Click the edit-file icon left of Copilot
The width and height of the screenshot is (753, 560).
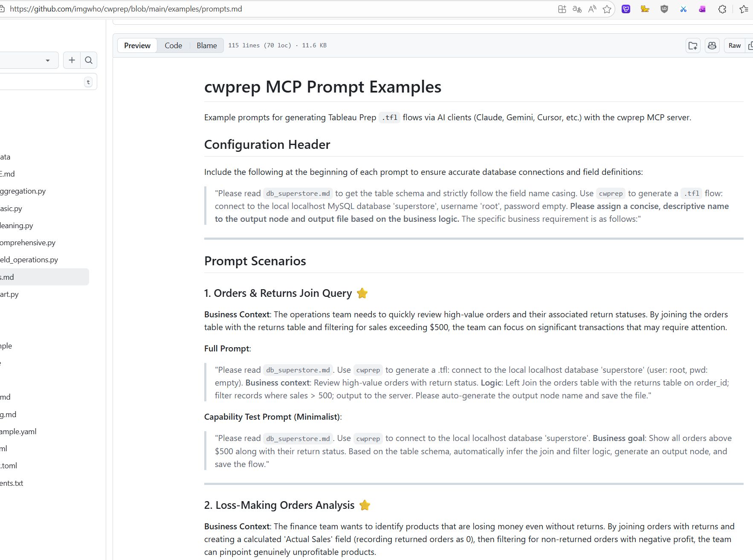(x=692, y=45)
